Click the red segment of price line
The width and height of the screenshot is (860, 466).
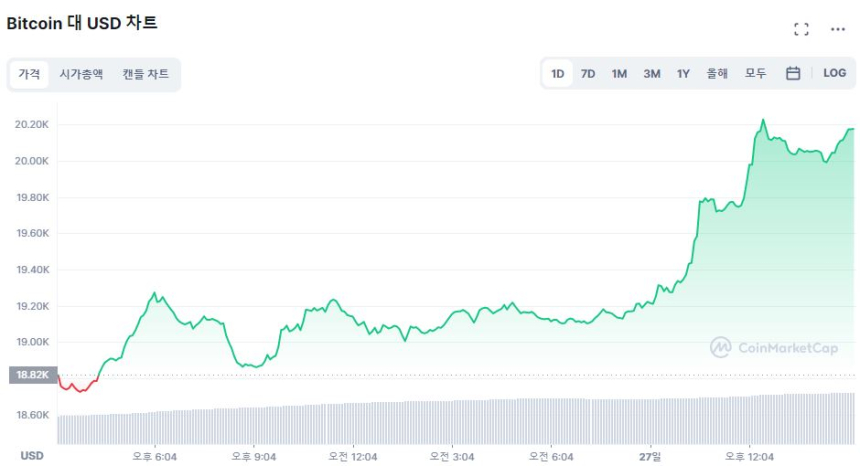[x=76, y=386]
